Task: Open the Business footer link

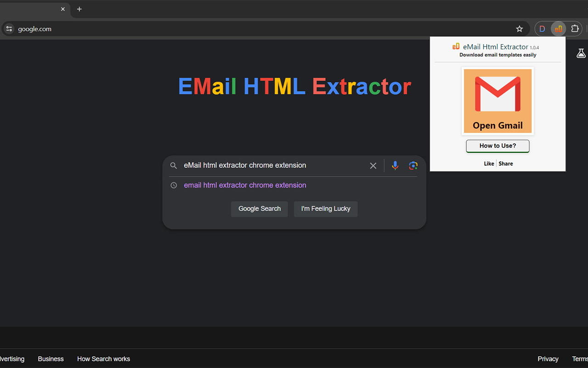Action: [x=51, y=359]
